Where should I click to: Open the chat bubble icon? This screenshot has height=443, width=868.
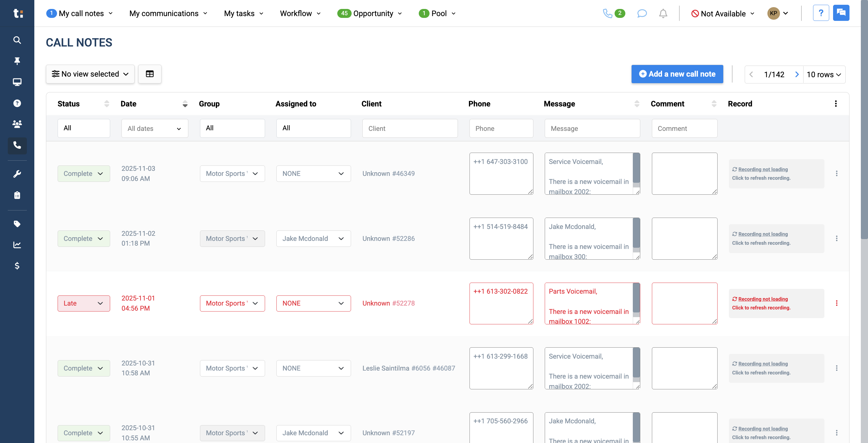(642, 13)
